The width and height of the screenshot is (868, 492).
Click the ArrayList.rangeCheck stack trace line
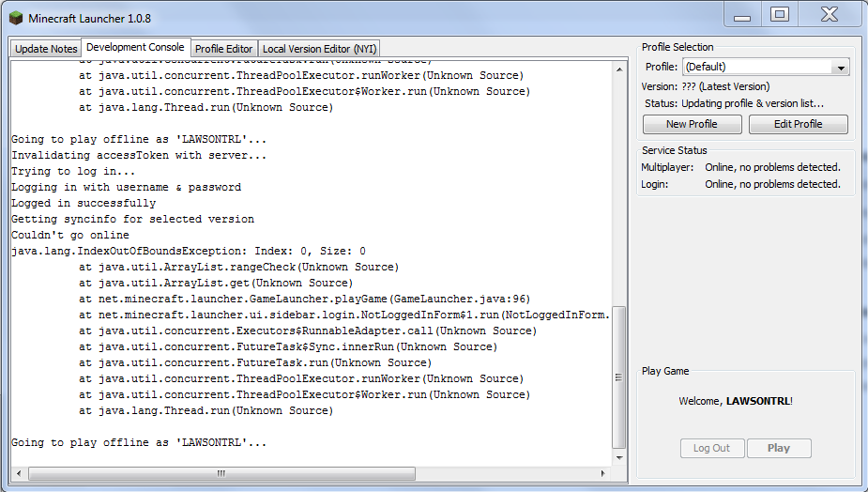238,267
